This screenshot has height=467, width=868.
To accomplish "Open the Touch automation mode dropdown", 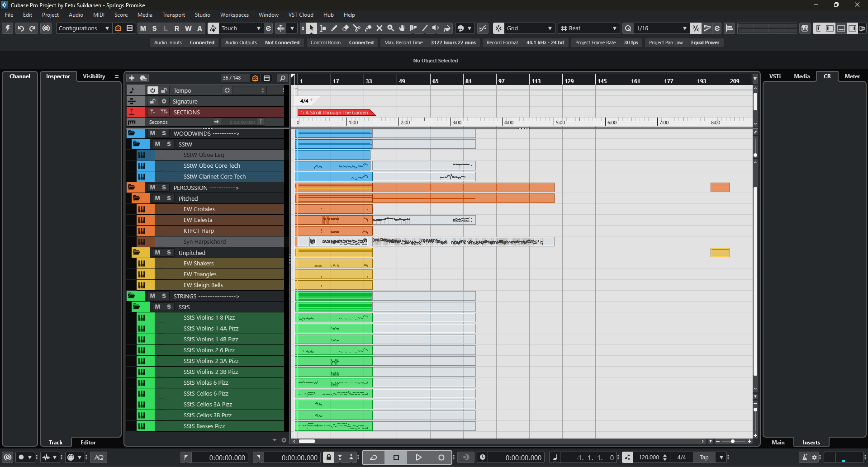I will pyautogui.click(x=241, y=28).
